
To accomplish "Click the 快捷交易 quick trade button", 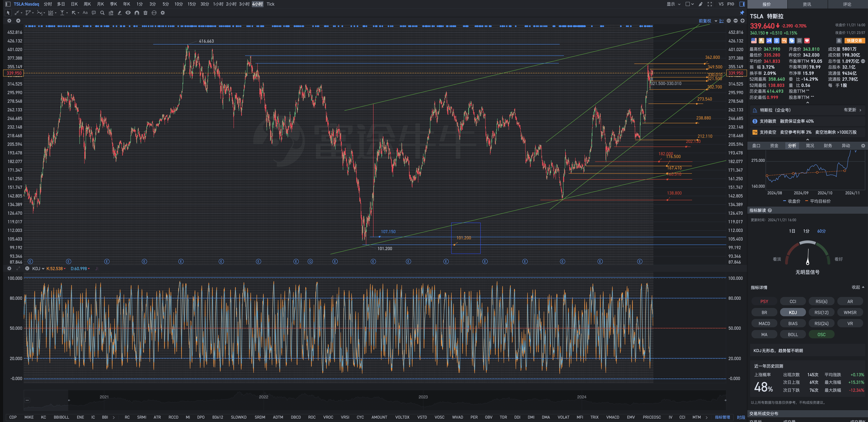I will (x=855, y=41).
